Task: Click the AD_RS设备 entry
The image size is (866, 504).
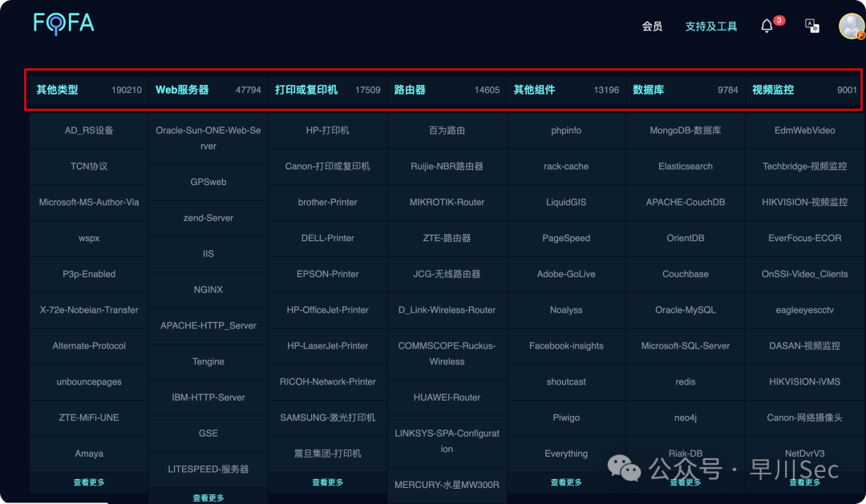Action: coord(89,131)
